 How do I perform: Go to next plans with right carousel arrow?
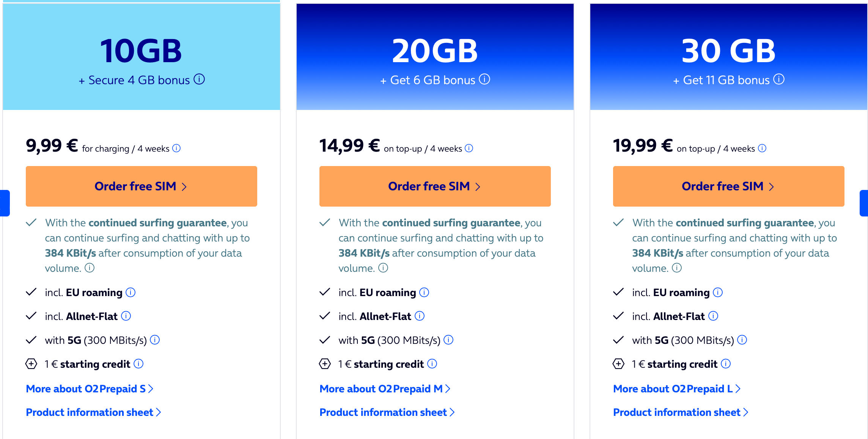864,203
